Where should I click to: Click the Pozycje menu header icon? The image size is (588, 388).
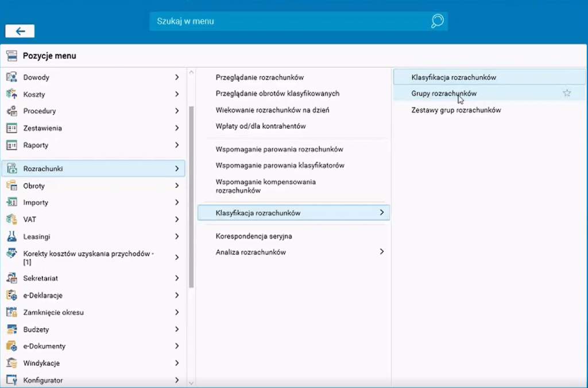11,56
